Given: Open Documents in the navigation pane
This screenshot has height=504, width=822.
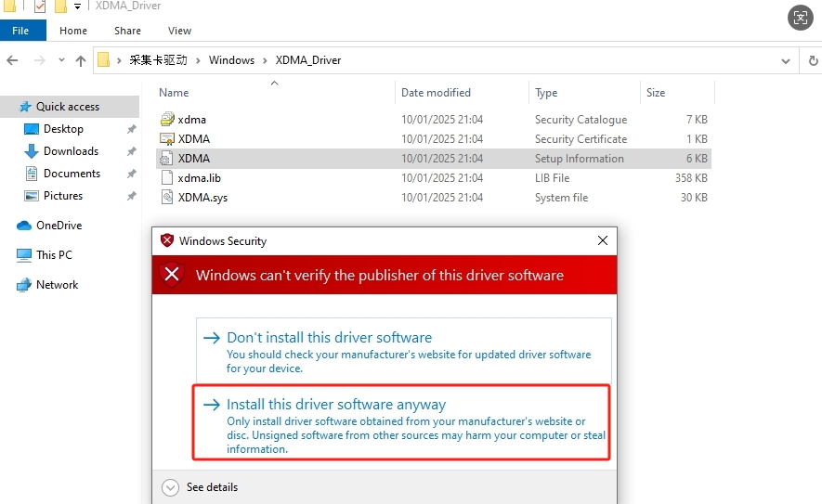Looking at the screenshot, I should [x=72, y=174].
